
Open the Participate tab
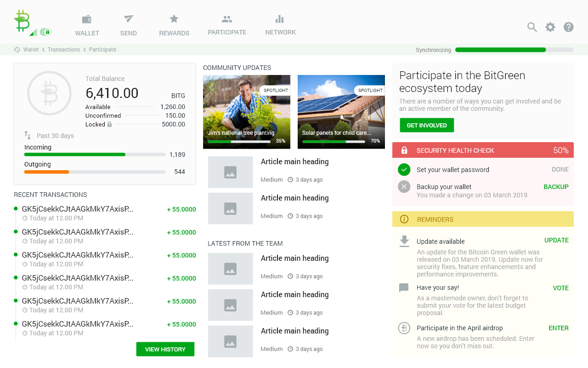tap(227, 25)
